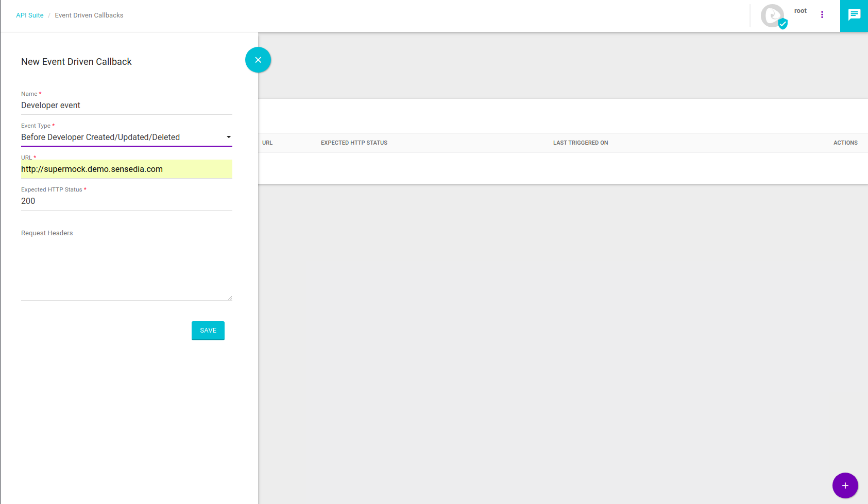This screenshot has height=504, width=868.
Task: Save the new event driven callback
Action: [208, 331]
